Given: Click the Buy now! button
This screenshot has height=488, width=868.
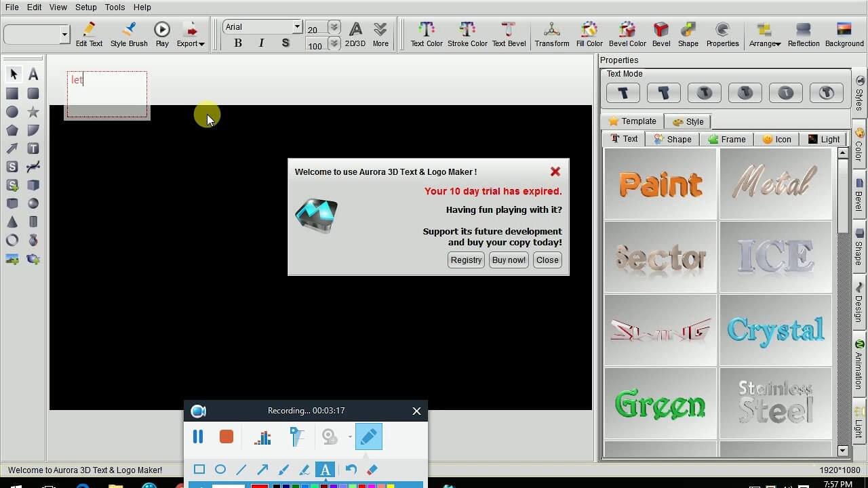Looking at the screenshot, I should point(509,260).
